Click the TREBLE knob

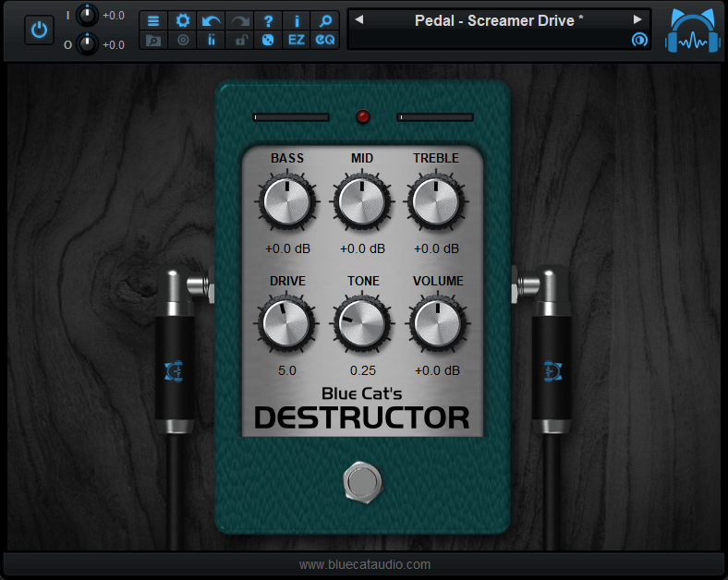click(436, 201)
